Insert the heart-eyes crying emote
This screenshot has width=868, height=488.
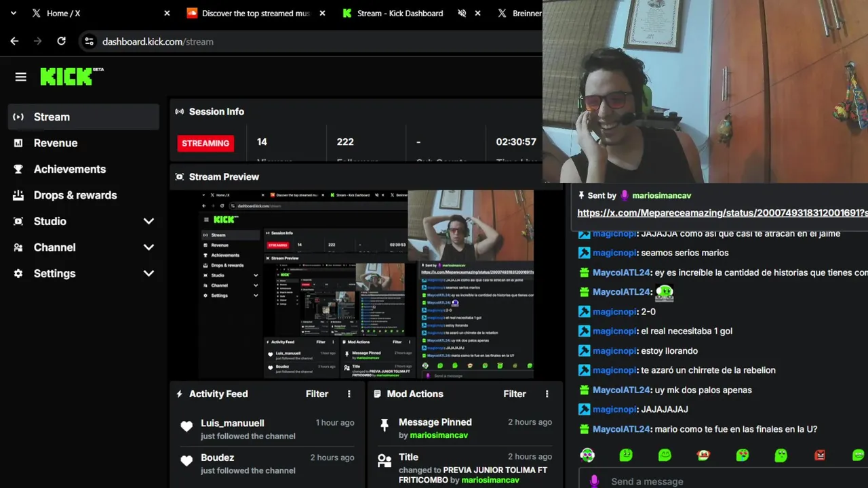(x=743, y=455)
